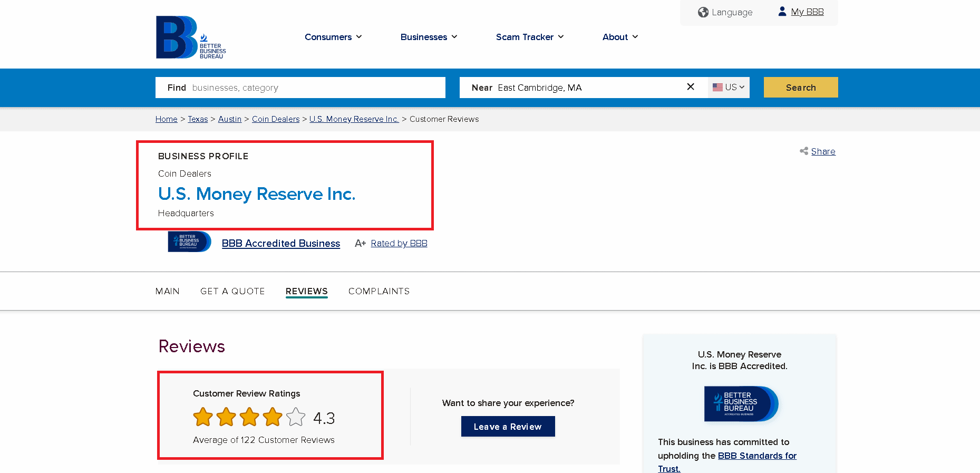Go to Home breadcrumb
The width and height of the screenshot is (980, 473).
(167, 119)
